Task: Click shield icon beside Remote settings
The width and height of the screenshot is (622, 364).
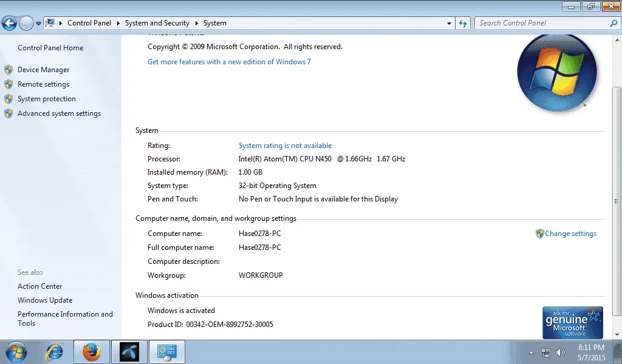Action: pyautogui.click(x=9, y=84)
